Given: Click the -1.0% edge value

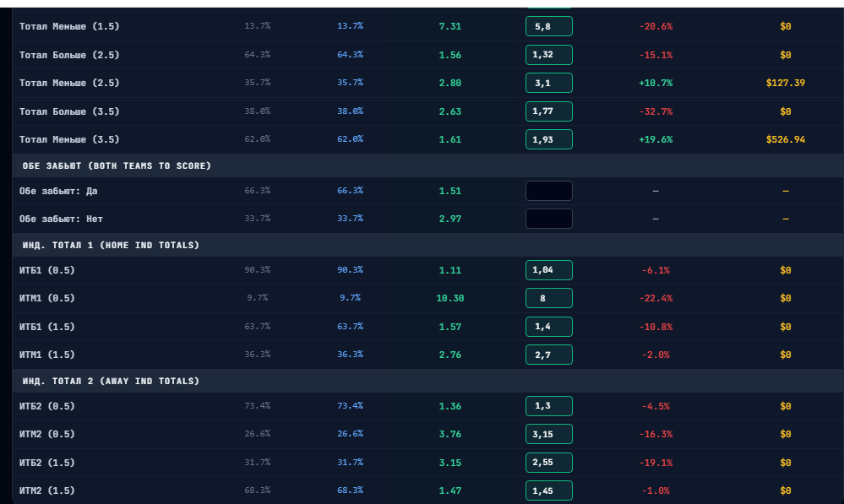Looking at the screenshot, I should tap(656, 490).
